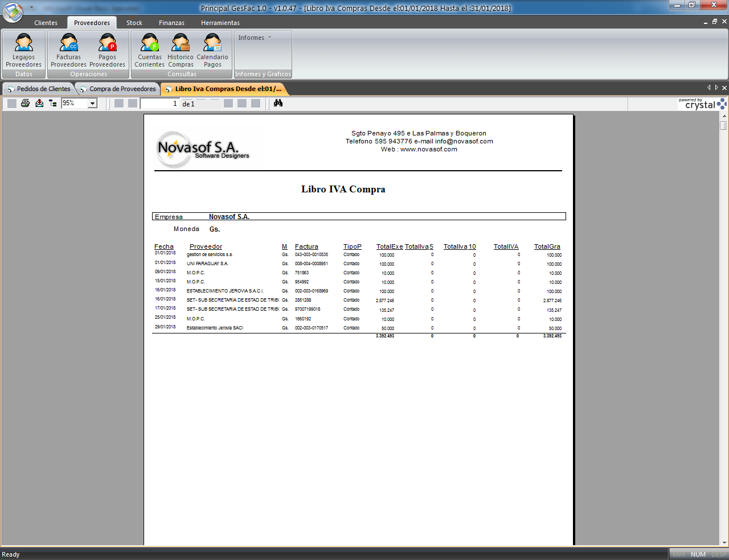This screenshot has width=729, height=560.
Task: Select provider 'ESTABLECIMIENTO JEROVIA S.A.C.I.'
Action: pyautogui.click(x=225, y=291)
